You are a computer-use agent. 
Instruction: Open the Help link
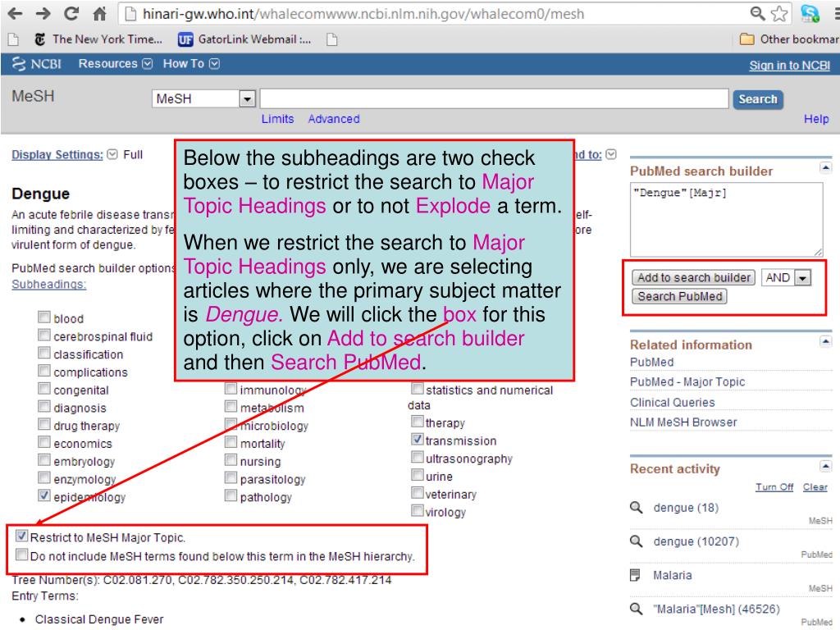tap(816, 119)
